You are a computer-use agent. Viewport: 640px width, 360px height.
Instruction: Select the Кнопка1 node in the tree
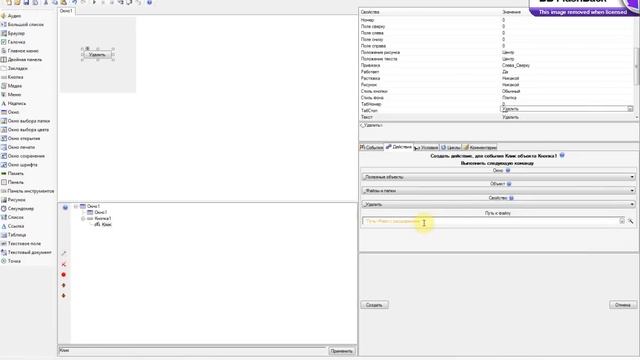100,219
